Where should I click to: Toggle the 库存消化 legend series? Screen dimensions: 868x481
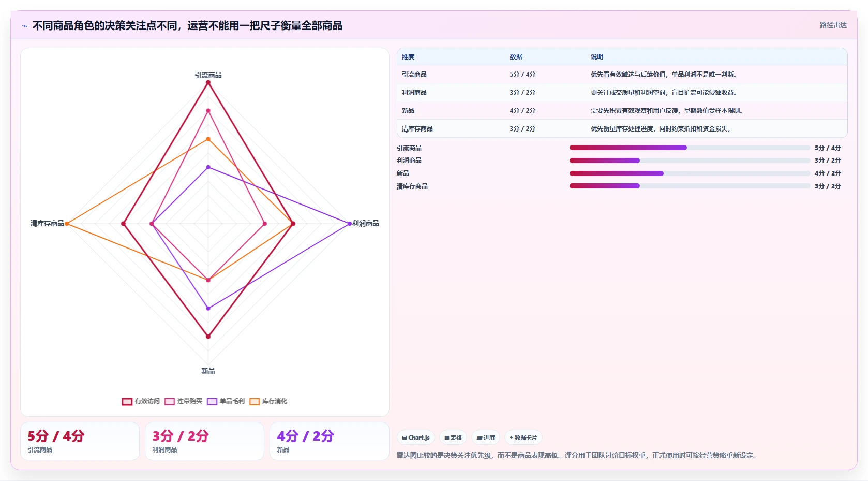268,401
